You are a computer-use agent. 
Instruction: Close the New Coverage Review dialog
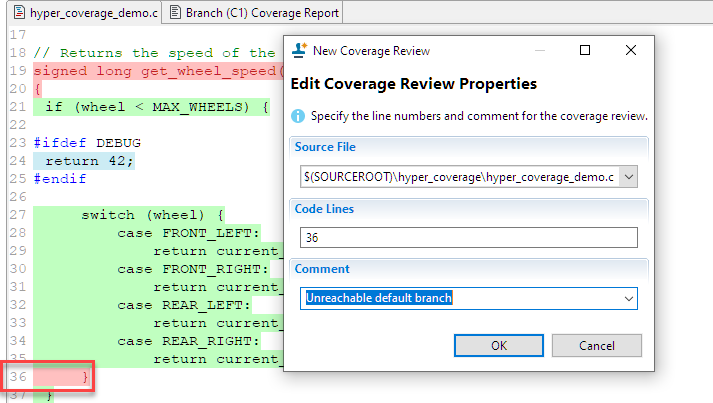[631, 50]
